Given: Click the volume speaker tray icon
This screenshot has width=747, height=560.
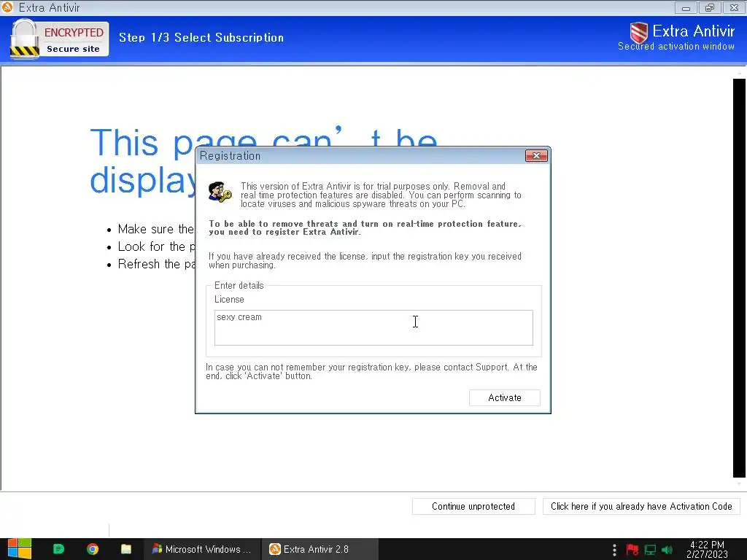Looking at the screenshot, I should click(x=667, y=550).
